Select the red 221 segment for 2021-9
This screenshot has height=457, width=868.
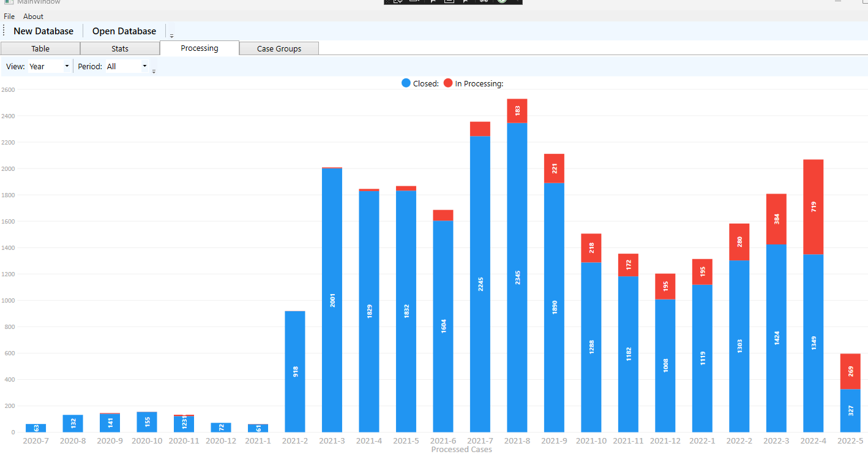(554, 168)
